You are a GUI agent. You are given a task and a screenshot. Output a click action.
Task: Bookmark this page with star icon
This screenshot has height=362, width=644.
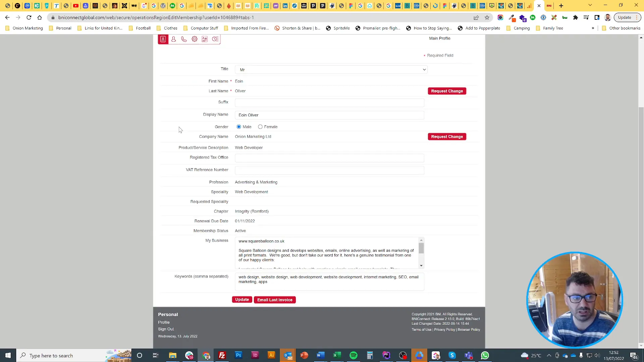tap(487, 17)
